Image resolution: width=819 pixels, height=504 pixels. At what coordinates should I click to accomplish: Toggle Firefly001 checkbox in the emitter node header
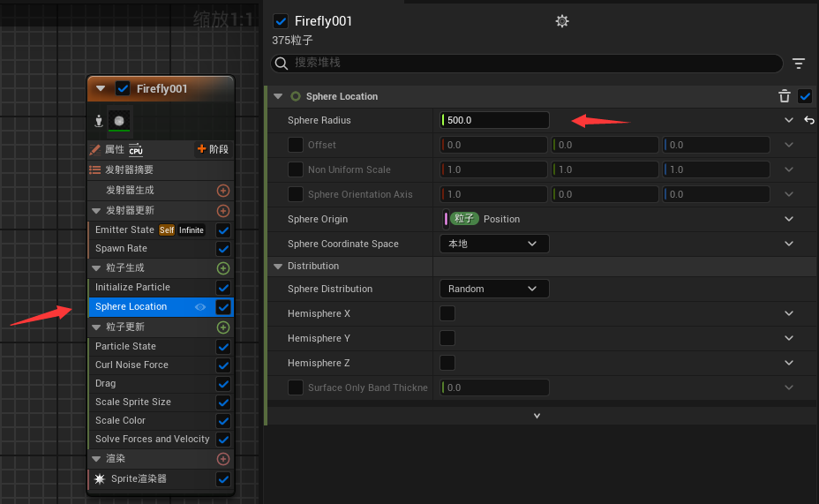click(x=123, y=89)
